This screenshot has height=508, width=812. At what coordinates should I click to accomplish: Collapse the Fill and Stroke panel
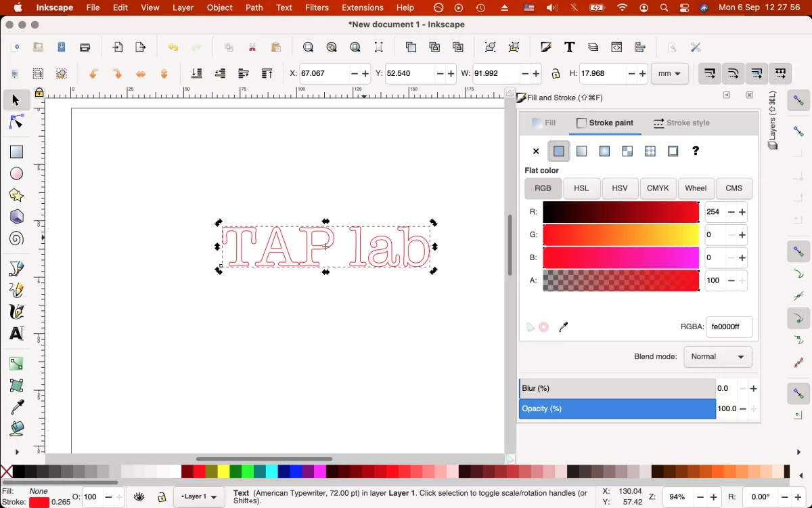[x=727, y=96]
